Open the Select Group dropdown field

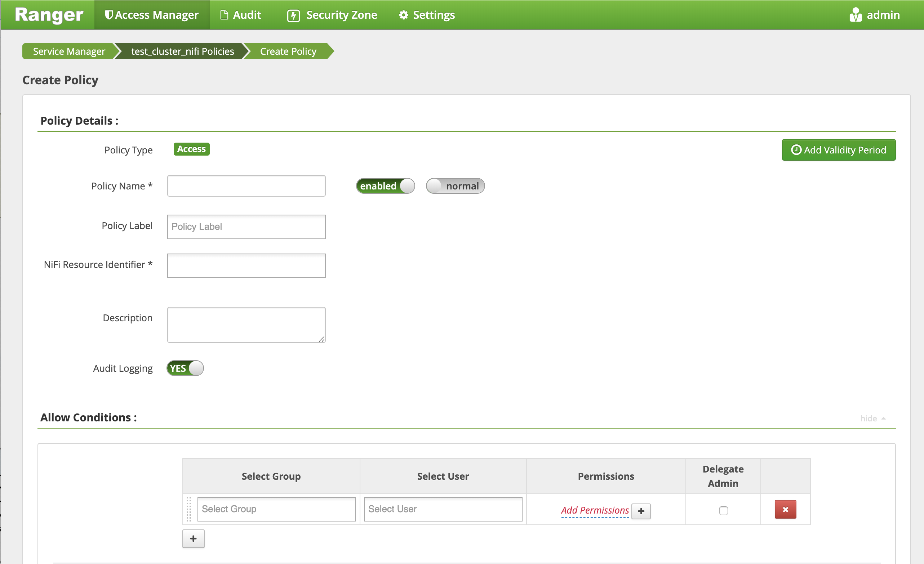point(276,509)
